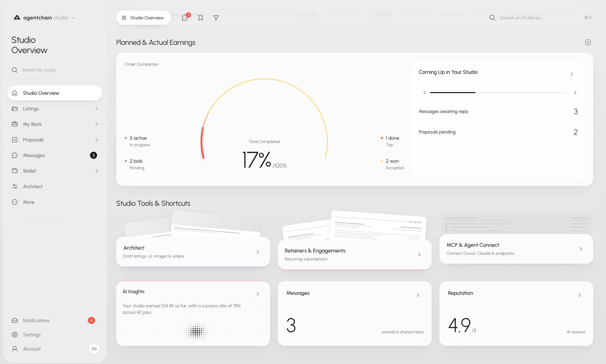This screenshot has width=606, height=364.
Task: Click the plus icon next to My Work
Action: (97, 124)
